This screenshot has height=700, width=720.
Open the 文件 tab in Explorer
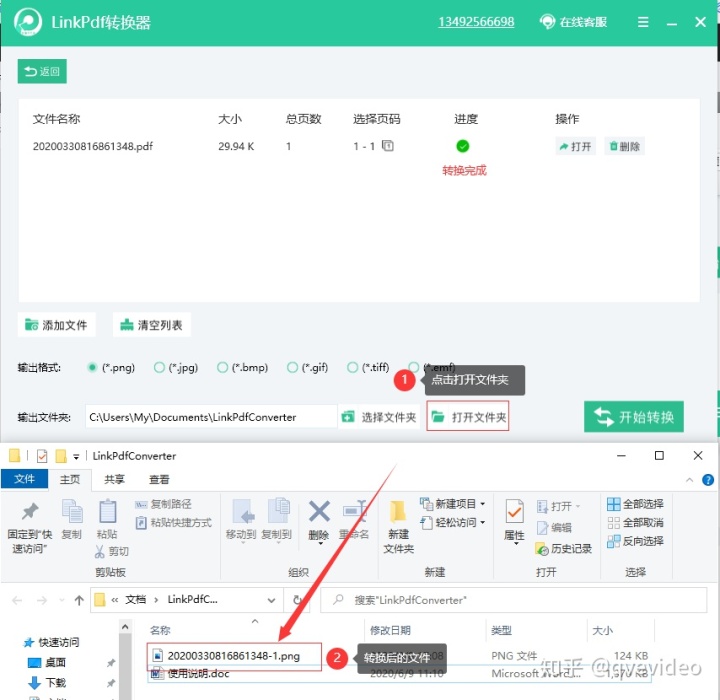(24, 479)
